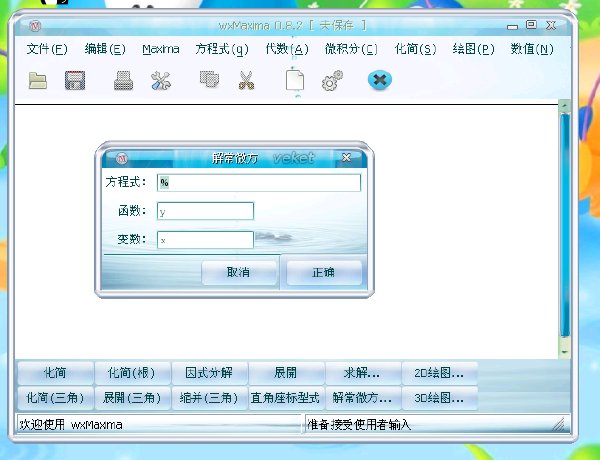The width and height of the screenshot is (600, 460).
Task: Open the 代数(A) menu
Action: (287, 49)
